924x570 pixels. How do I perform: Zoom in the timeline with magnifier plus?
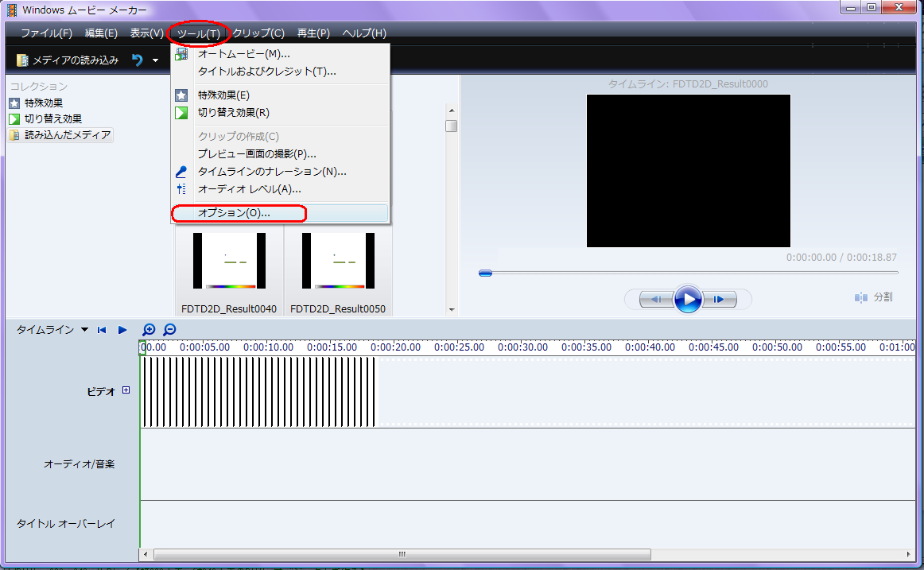point(149,330)
